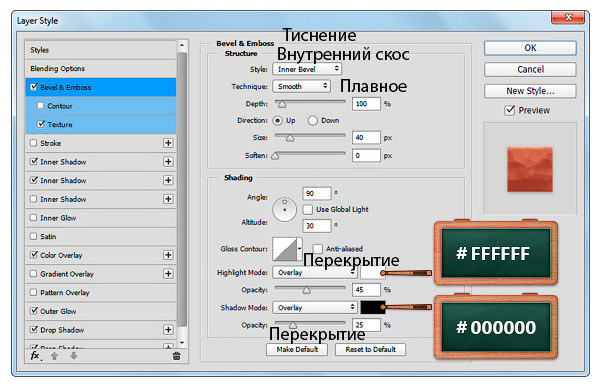The image size is (600, 387).
Task: Uncheck the Bevel & Emboss checkbox
Action: (x=34, y=87)
